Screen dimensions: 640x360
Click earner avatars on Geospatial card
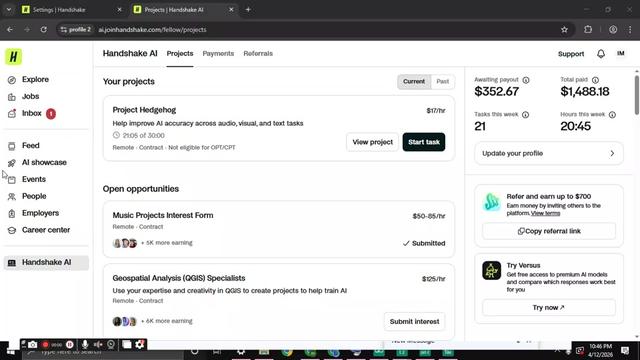point(124,321)
